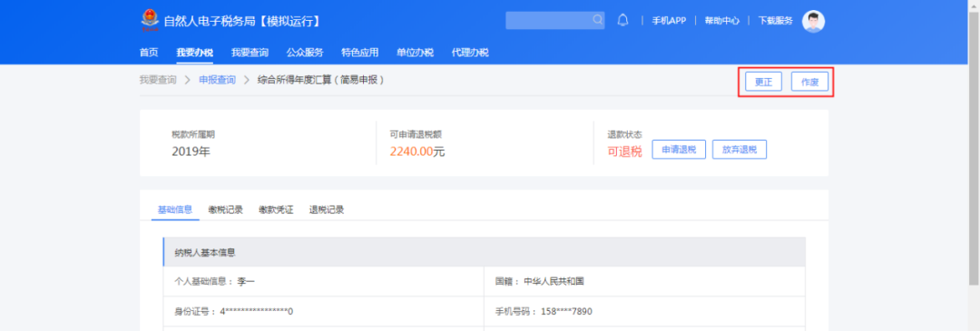This screenshot has height=331, width=980.
Task: Open the user avatar profile
Action: tap(813, 21)
